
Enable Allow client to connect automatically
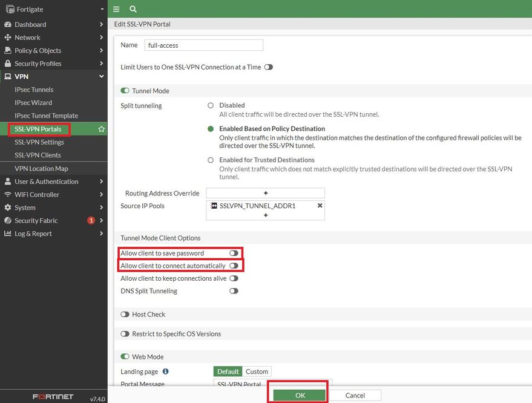tap(234, 266)
